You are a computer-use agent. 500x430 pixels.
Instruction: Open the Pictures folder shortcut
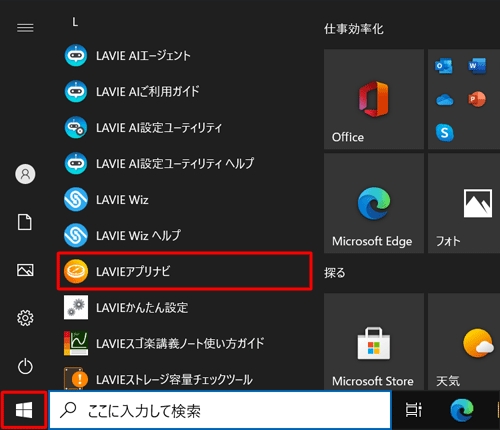pyautogui.click(x=25, y=270)
